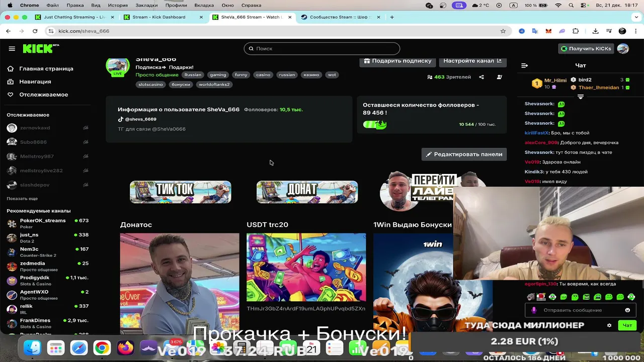
Task: Click the share stream icon
Action: 481,77
